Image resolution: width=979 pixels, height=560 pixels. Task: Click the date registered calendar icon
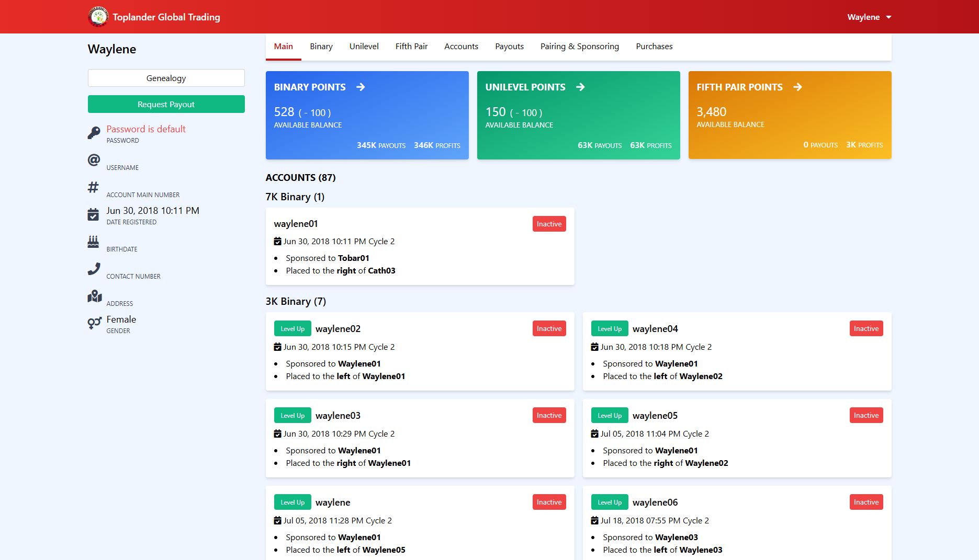point(94,214)
